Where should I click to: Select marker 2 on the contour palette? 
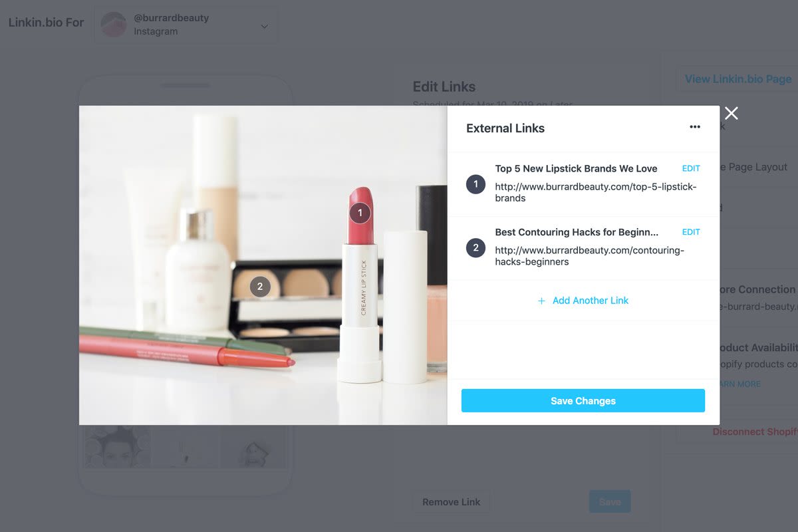tap(260, 287)
